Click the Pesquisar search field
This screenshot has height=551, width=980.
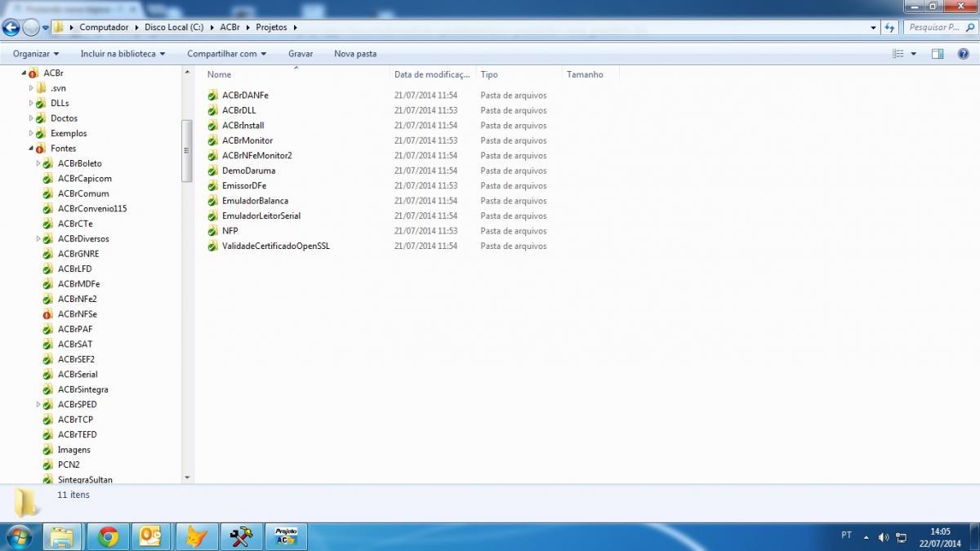tap(939, 27)
